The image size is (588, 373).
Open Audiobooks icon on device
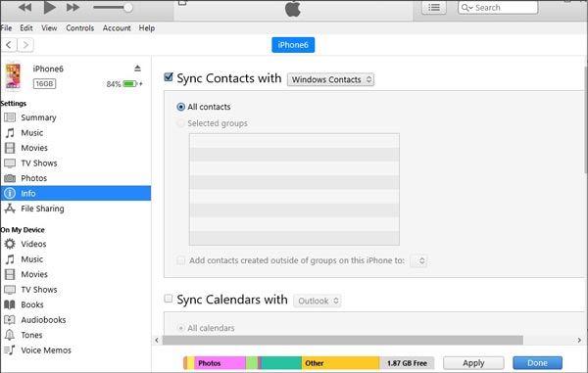point(10,320)
